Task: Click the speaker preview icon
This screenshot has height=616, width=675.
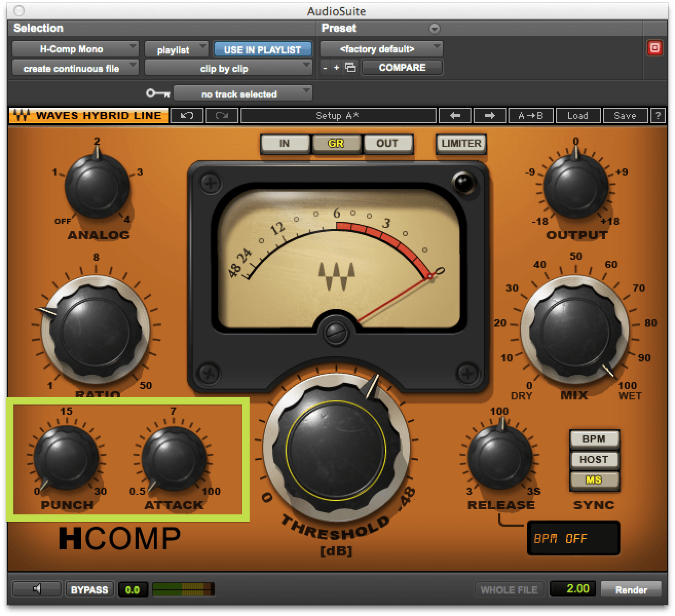Action: pyautogui.click(x=37, y=589)
